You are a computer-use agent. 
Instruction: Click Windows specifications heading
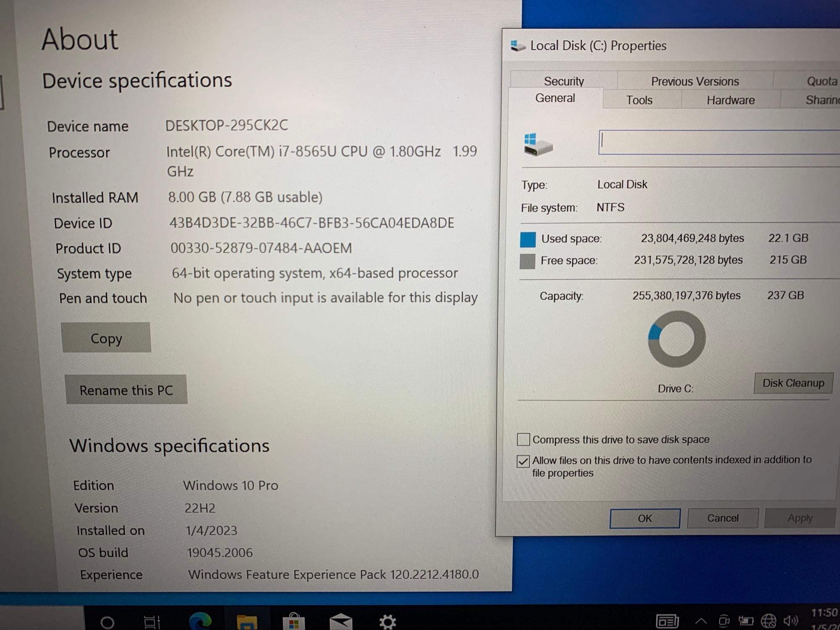pos(169,446)
